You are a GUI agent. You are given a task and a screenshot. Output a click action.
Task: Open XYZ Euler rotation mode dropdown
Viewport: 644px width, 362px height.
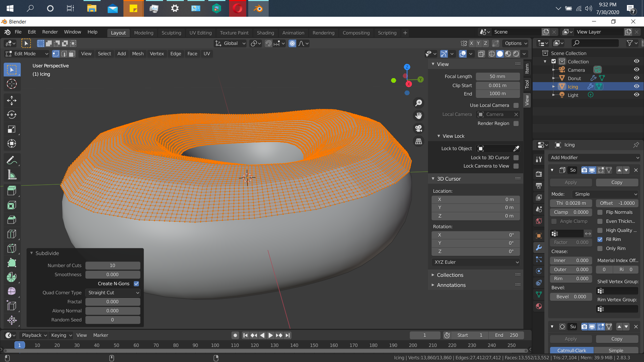[476, 262]
